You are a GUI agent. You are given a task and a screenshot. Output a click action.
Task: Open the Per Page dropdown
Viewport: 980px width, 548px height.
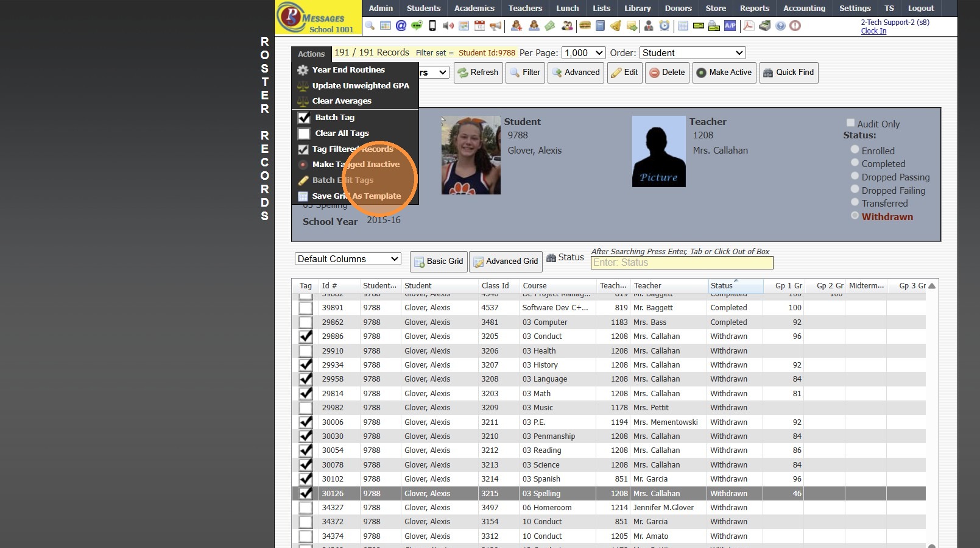[x=583, y=53]
